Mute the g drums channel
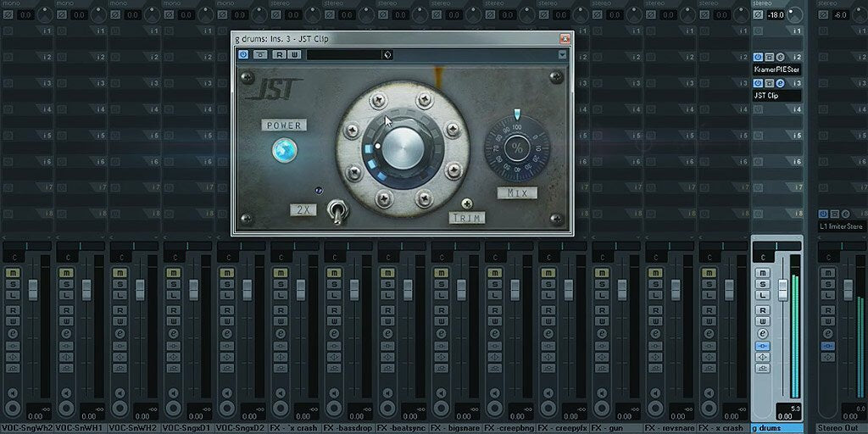 (x=763, y=272)
